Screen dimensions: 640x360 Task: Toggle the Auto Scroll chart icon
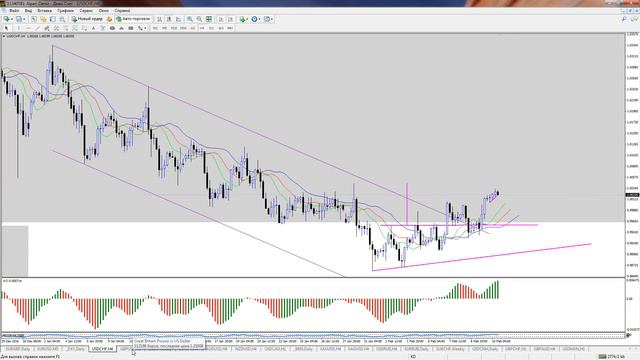tap(221, 19)
